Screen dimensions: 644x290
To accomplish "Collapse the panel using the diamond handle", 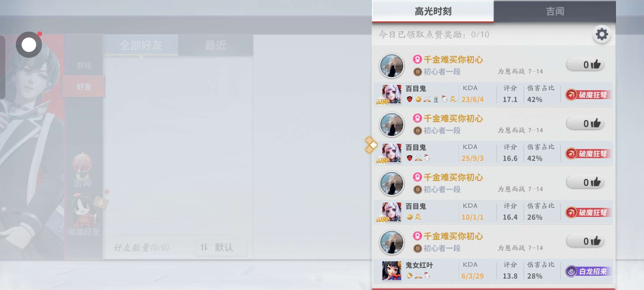I will point(371,145).
